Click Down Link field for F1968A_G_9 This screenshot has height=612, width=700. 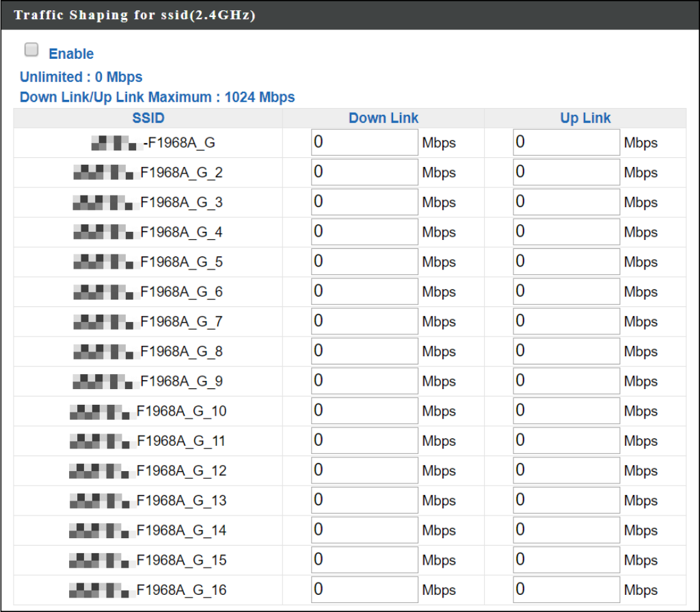[364, 381]
